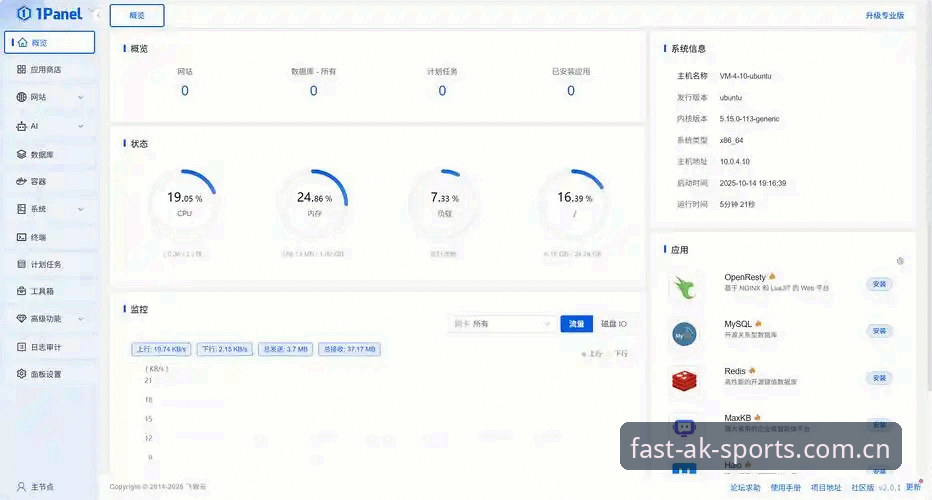
Task: Click the 系统 system icon
Action: 21,209
